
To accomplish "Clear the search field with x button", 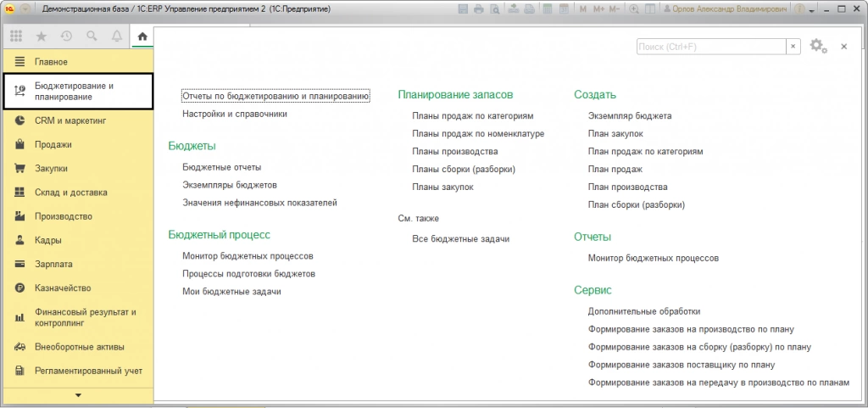I will [x=793, y=47].
